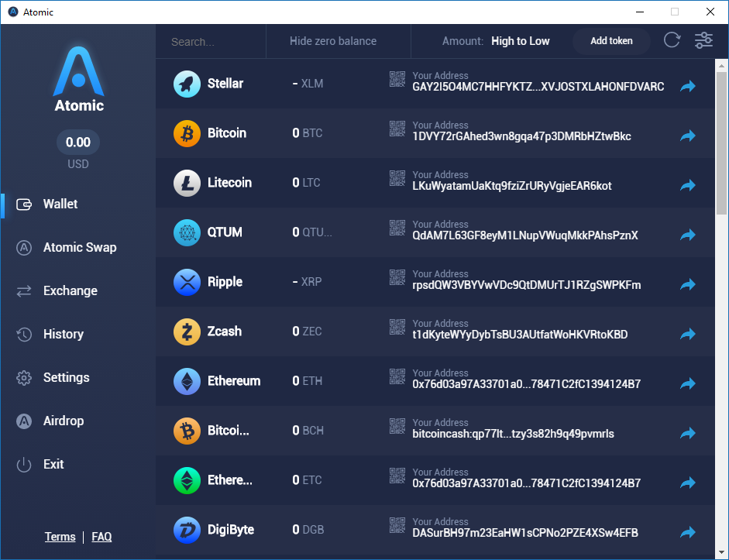
Task: Click the QTUM coin icon
Action: coord(187,232)
